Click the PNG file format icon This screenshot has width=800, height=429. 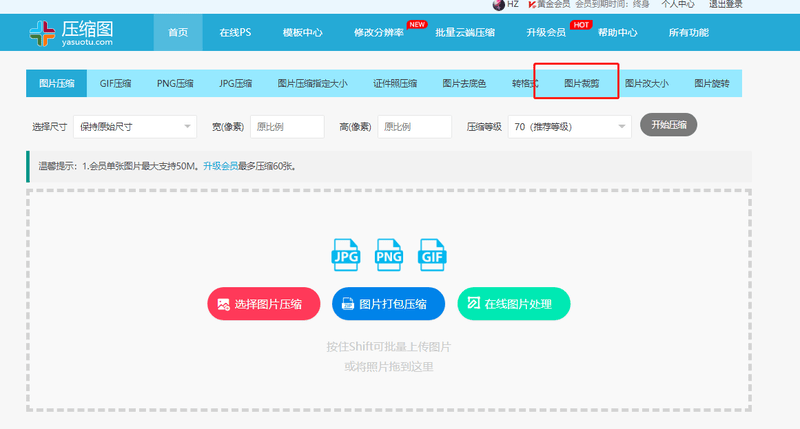tap(388, 254)
